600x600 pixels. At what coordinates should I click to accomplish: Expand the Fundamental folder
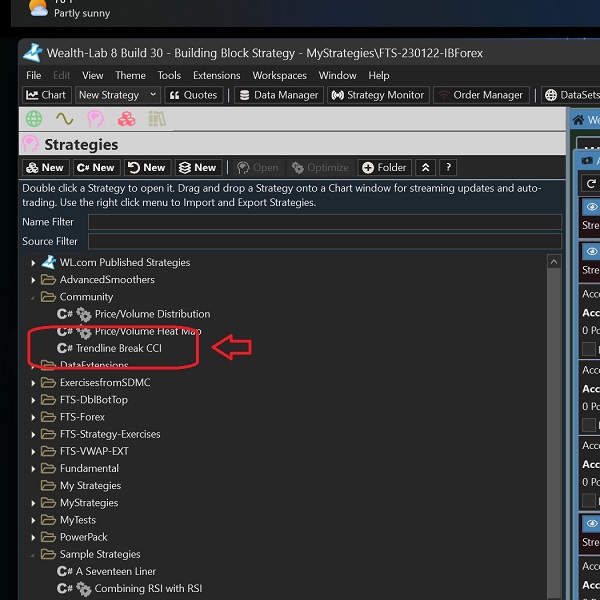click(x=33, y=469)
